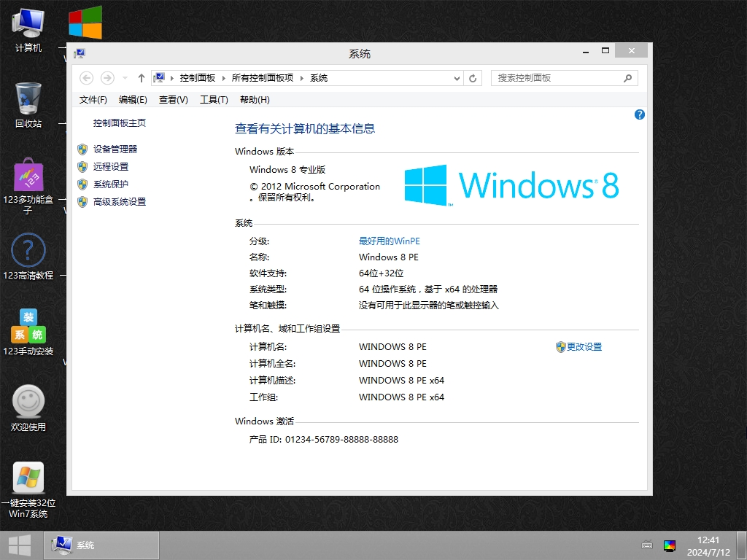The image size is (747, 560).
Task: Click the 控制面板 breadcrumb segment
Action: coord(198,78)
